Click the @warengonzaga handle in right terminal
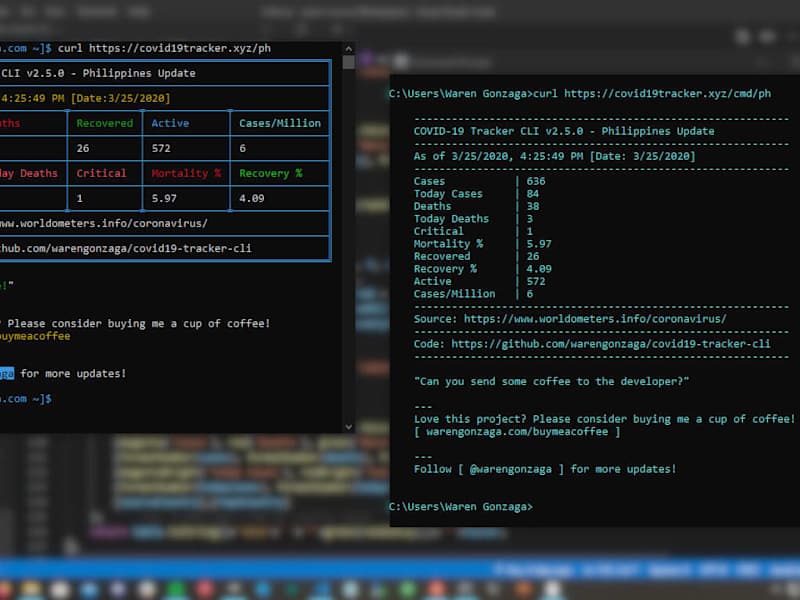This screenshot has width=800, height=600. coord(511,469)
